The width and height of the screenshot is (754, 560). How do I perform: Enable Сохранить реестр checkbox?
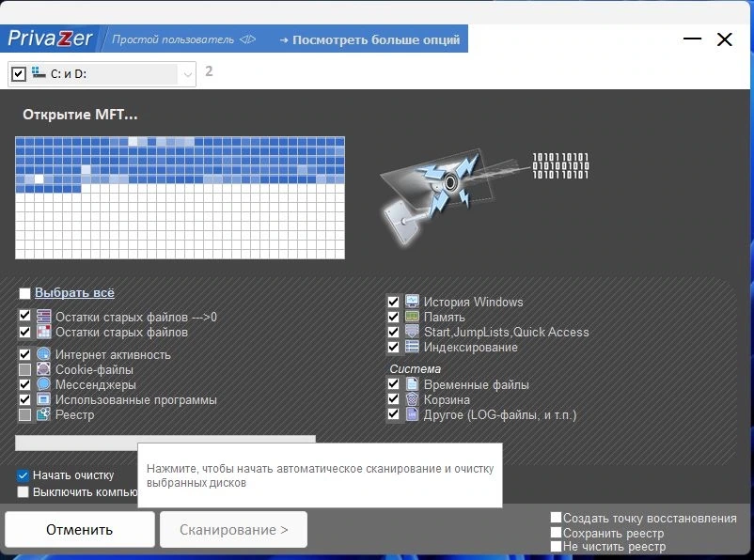[556, 532]
